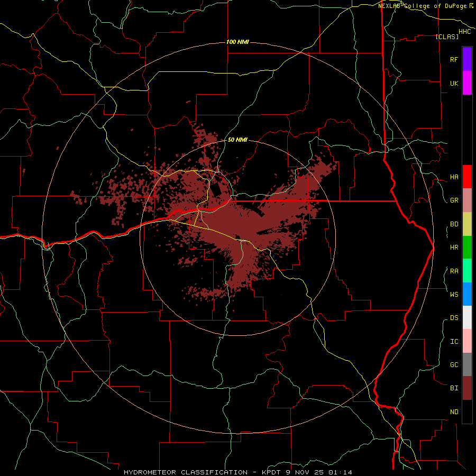The image size is (476, 476).
Task: Click the GC legend label
Action: pos(454,364)
